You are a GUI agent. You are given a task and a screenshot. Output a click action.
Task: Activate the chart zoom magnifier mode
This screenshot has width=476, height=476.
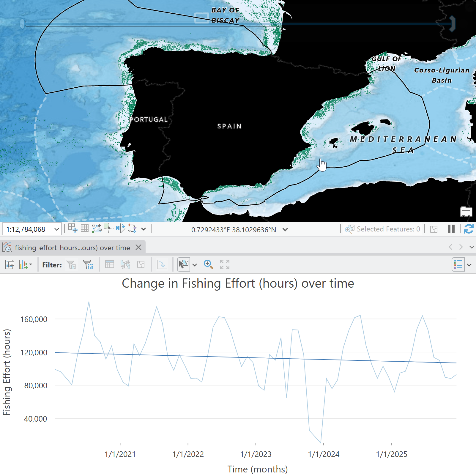(209, 264)
